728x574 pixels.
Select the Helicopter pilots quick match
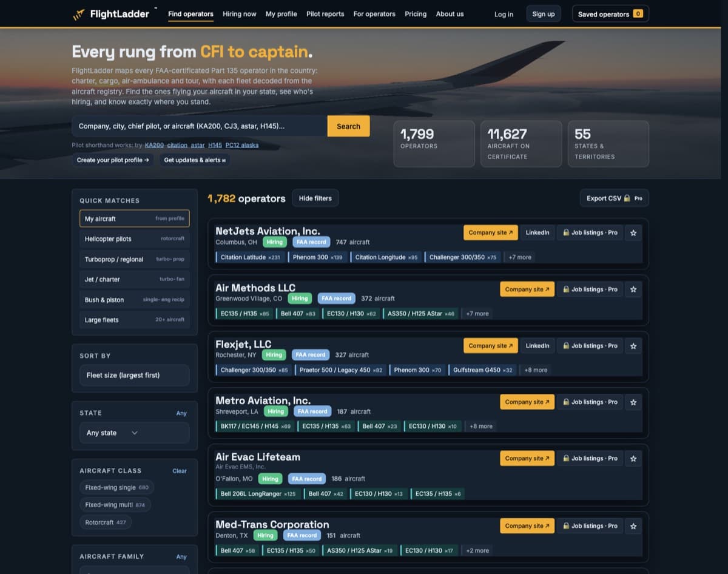coord(134,239)
